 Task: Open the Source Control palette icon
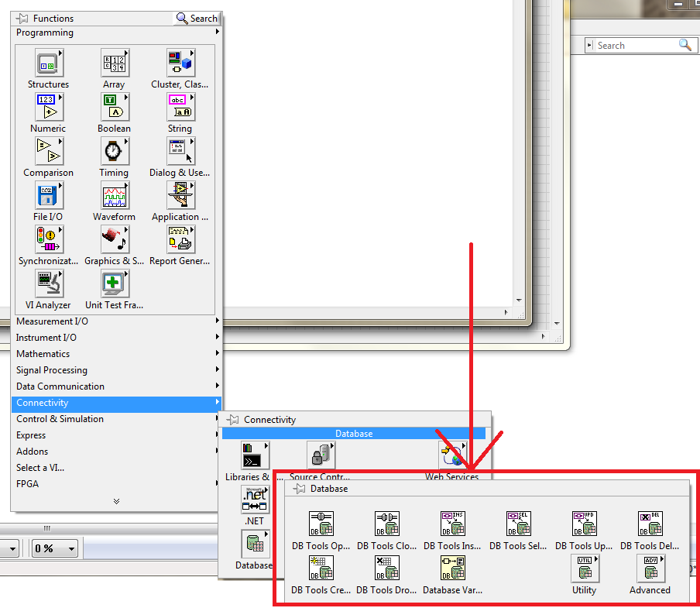point(321,455)
